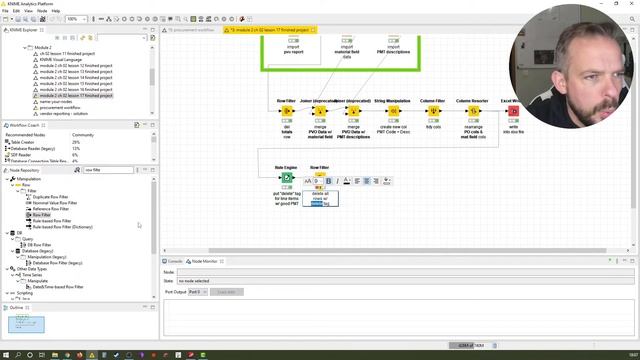Collapse Other Data Types category
Screen dimensions: 640x360
coord(7,269)
